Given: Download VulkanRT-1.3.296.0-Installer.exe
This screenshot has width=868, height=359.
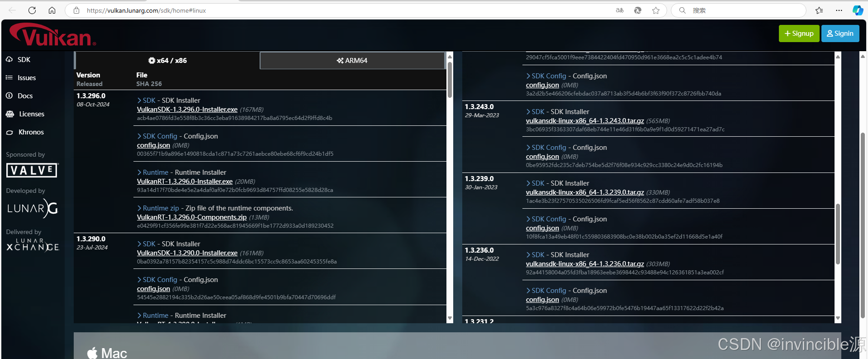Looking at the screenshot, I should pos(185,181).
